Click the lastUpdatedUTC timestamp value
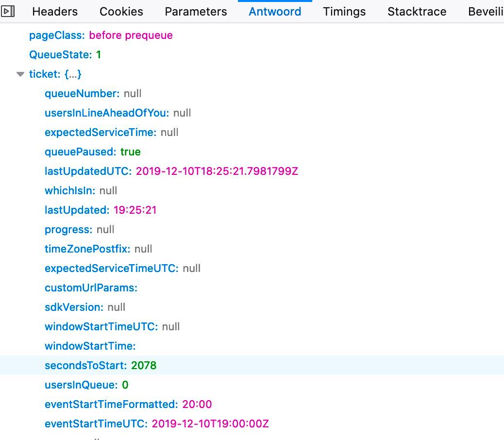Viewport: 504px width, 440px height. click(217, 171)
